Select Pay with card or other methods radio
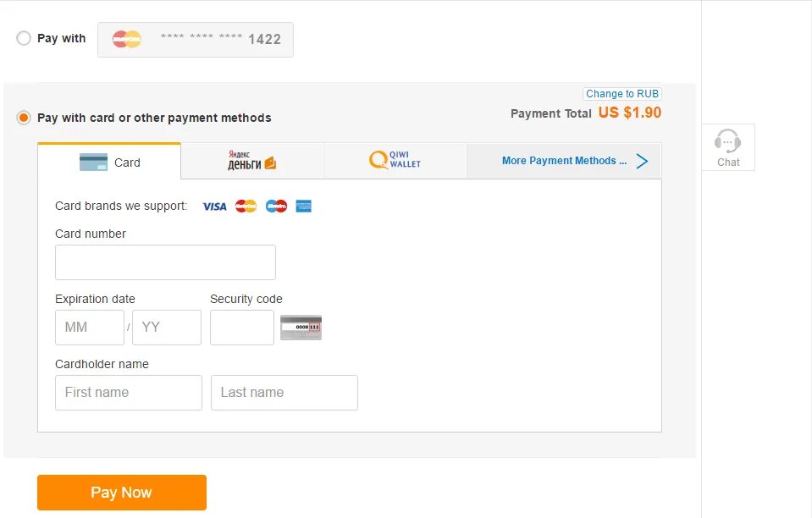The image size is (812, 518). 24,118
